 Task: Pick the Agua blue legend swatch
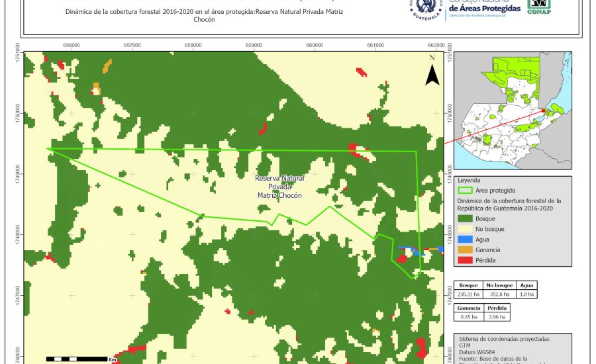[x=466, y=239]
